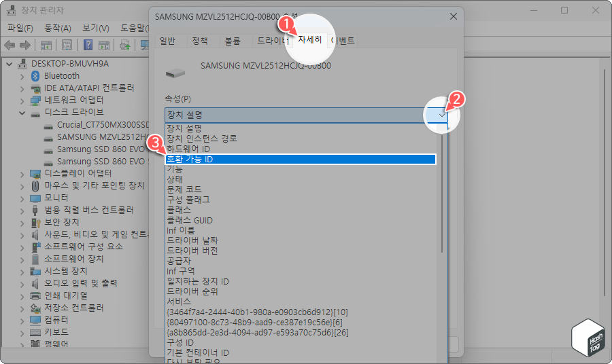
Task: Select the Bluetooth icon in the device tree
Action: pyautogui.click(x=35, y=76)
